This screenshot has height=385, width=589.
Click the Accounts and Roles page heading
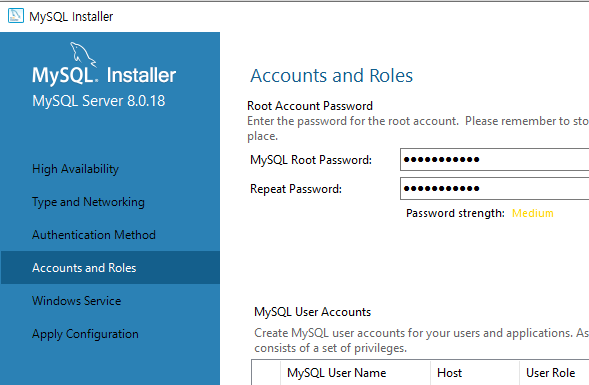[x=332, y=75]
